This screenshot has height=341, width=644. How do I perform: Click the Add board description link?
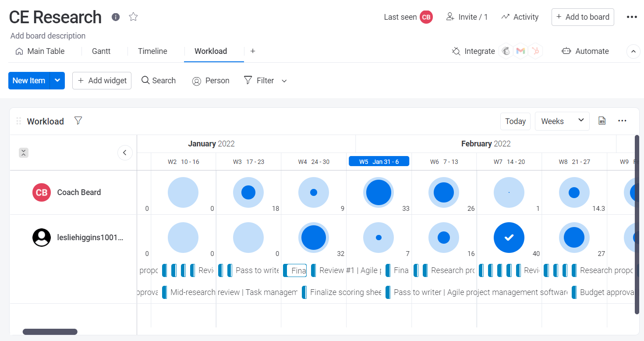pyautogui.click(x=47, y=36)
